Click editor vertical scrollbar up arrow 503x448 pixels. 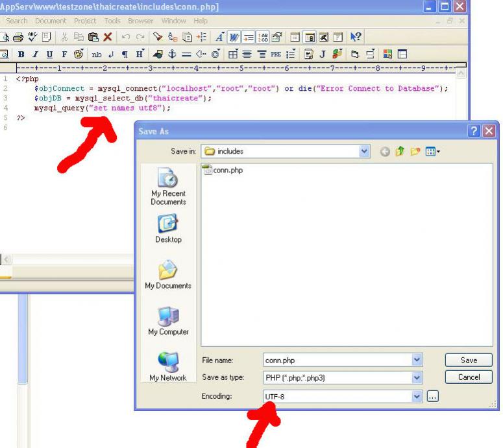(461, 75)
